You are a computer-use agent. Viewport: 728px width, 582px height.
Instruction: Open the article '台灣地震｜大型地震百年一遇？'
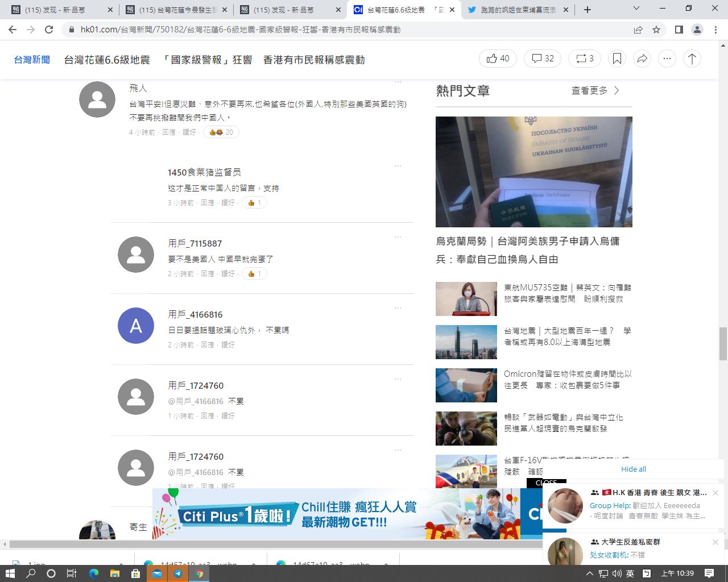(568, 336)
